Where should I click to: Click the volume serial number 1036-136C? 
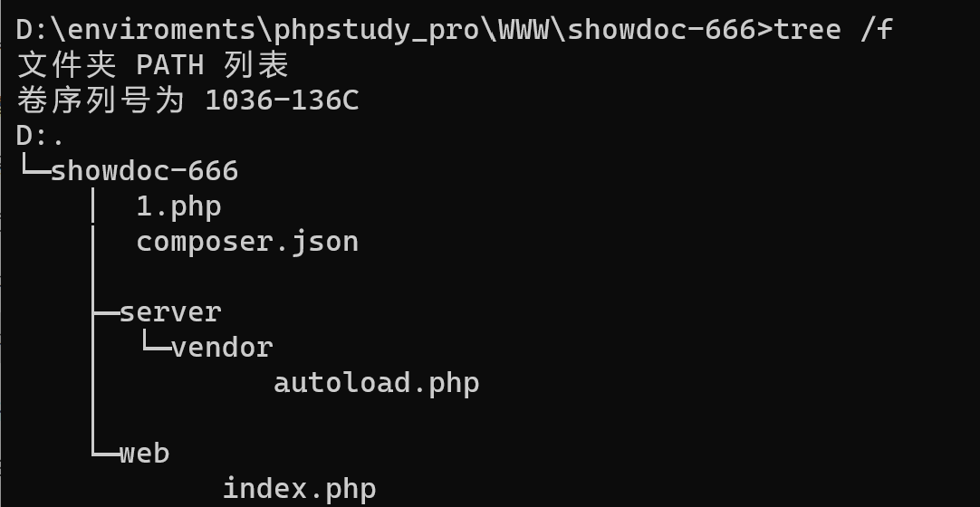[x=282, y=100]
